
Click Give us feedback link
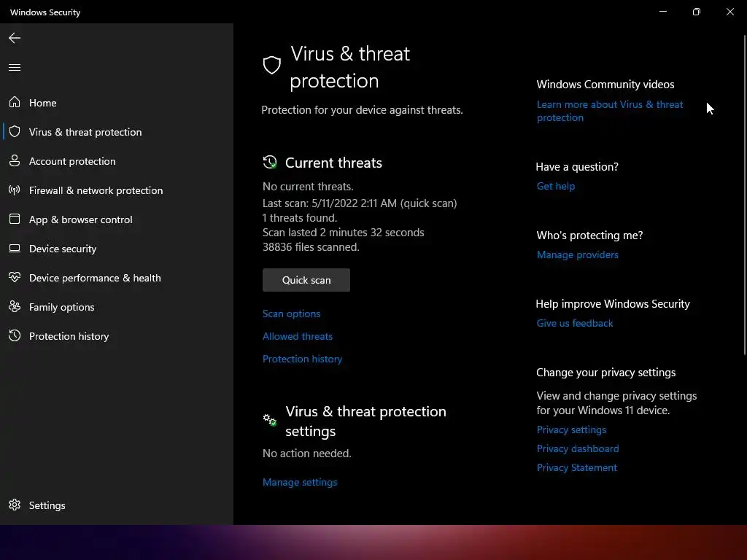tap(575, 323)
